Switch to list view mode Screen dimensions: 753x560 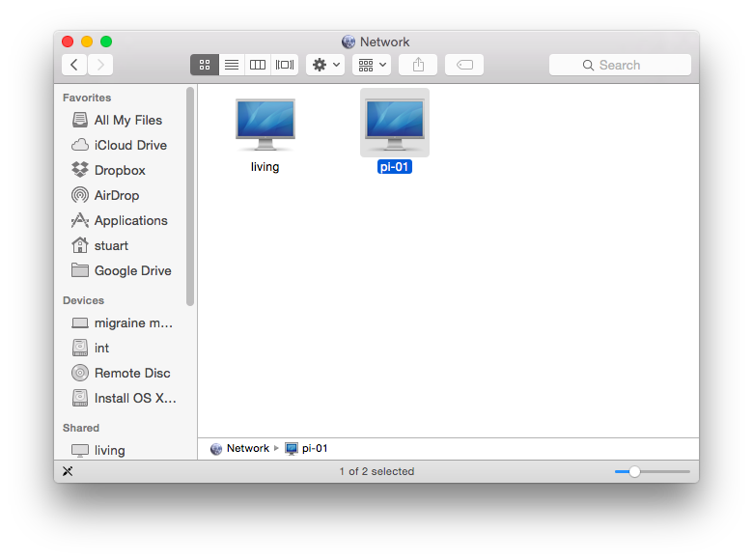pyautogui.click(x=231, y=65)
